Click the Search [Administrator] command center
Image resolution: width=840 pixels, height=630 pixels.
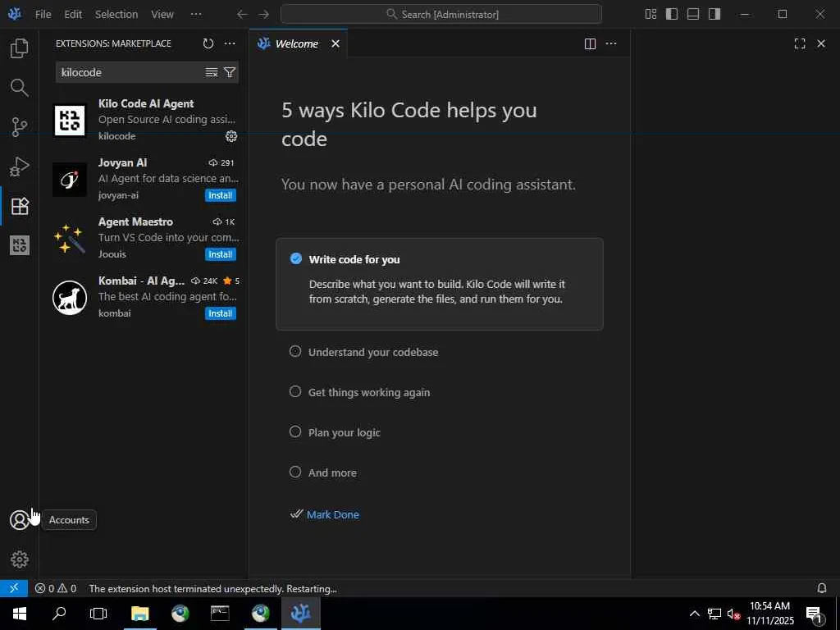441,15
